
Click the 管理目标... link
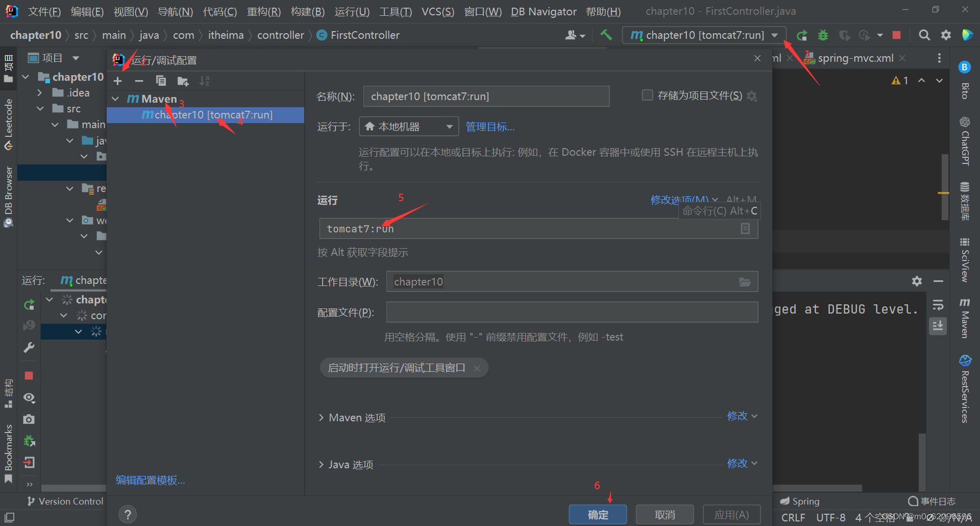coord(490,126)
